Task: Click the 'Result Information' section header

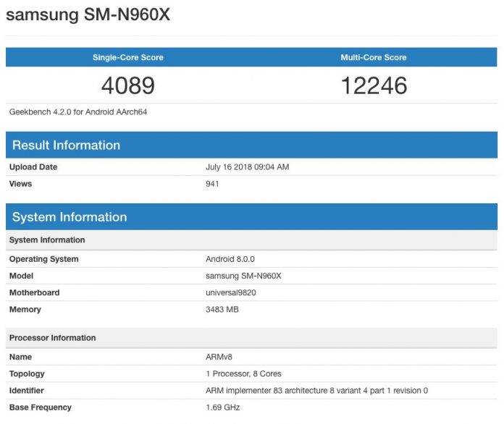Action: pyautogui.click(x=251, y=145)
